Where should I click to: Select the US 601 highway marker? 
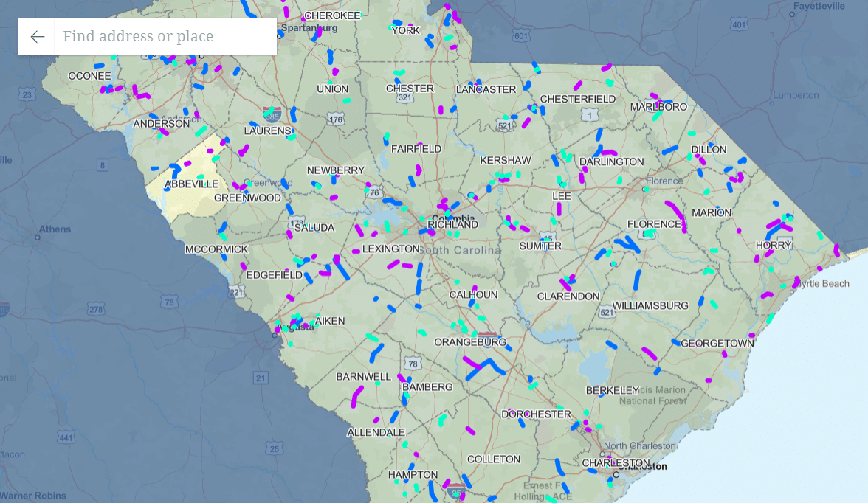point(521,35)
